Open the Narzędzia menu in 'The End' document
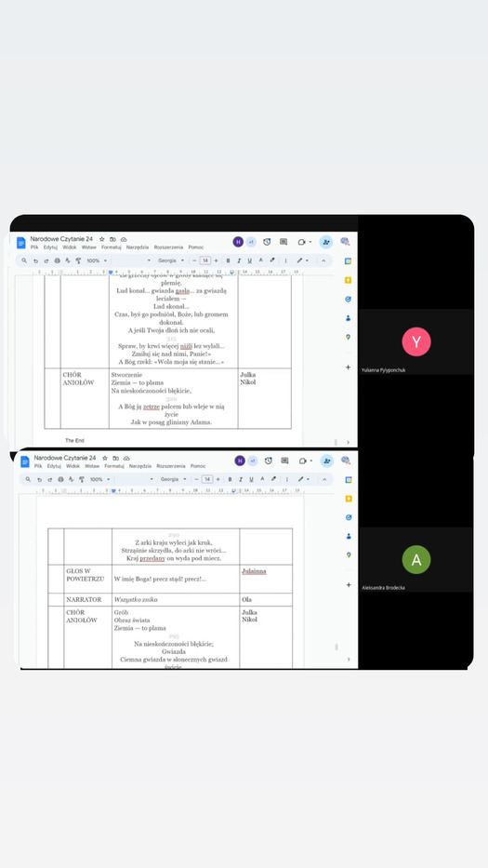Viewport: 488px width, 868px height. tap(138, 247)
